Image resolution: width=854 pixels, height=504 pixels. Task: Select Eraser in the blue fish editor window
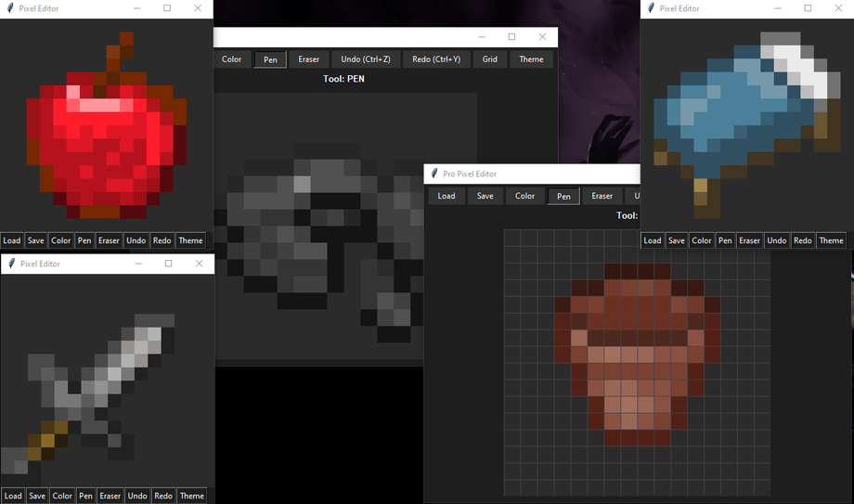749,240
